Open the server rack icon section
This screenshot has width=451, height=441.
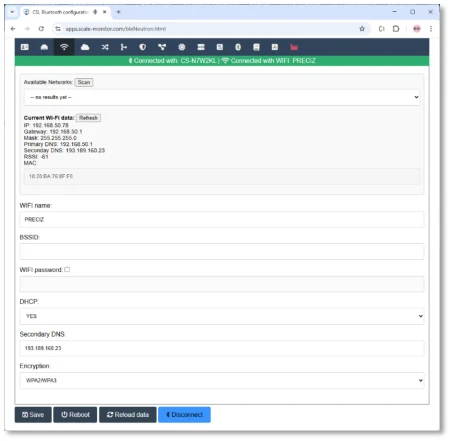pos(201,47)
